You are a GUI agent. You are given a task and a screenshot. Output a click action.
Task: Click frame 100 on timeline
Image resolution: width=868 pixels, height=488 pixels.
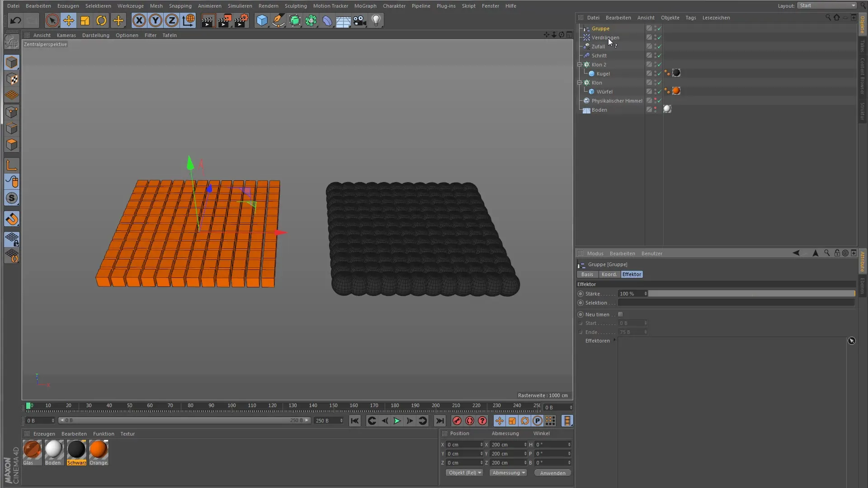231,406
